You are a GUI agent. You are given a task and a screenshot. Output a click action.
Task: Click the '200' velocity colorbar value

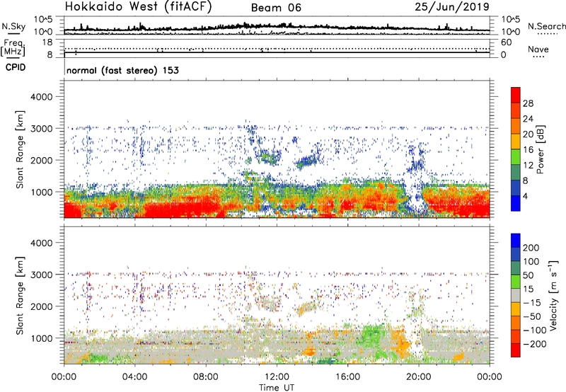tap(531, 248)
